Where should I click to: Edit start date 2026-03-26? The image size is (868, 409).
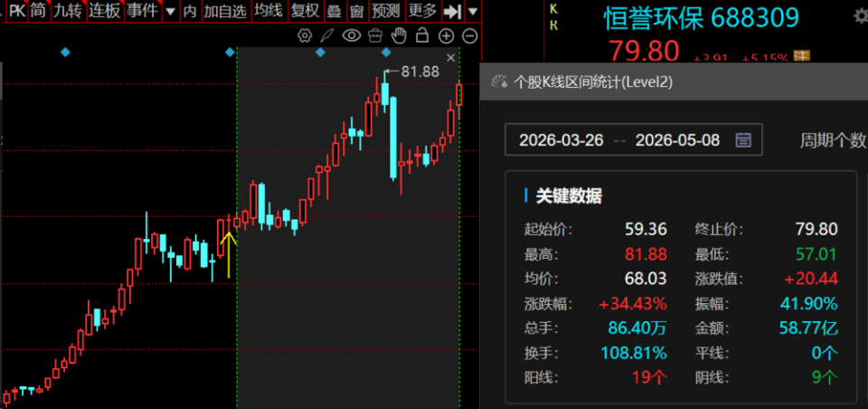coord(561,139)
